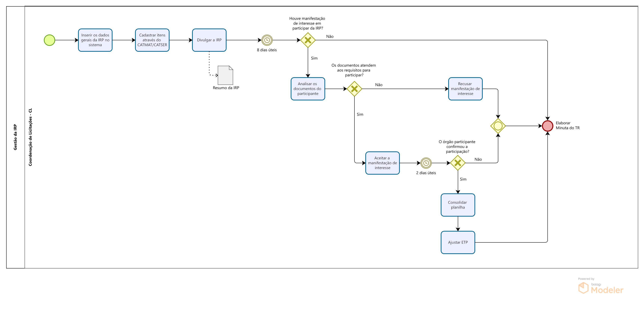This screenshot has height=323, width=644.
Task: Select the inclusive merge gateway with circle
Action: tap(498, 126)
